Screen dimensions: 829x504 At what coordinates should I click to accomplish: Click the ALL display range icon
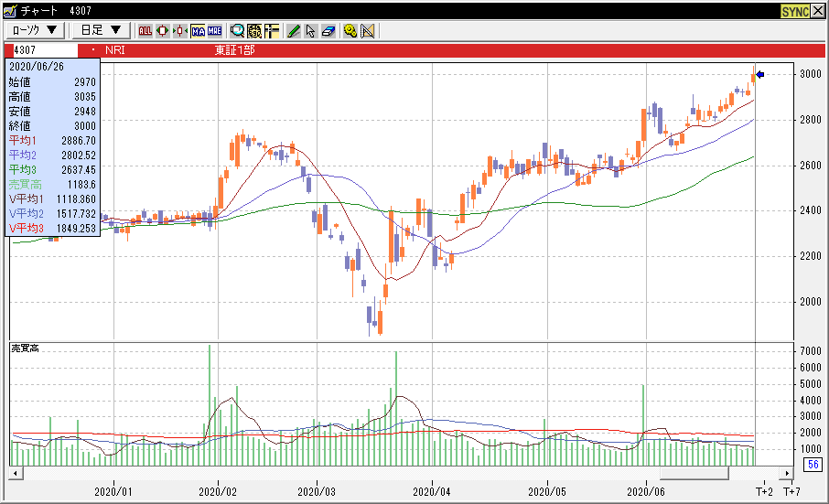(x=145, y=30)
